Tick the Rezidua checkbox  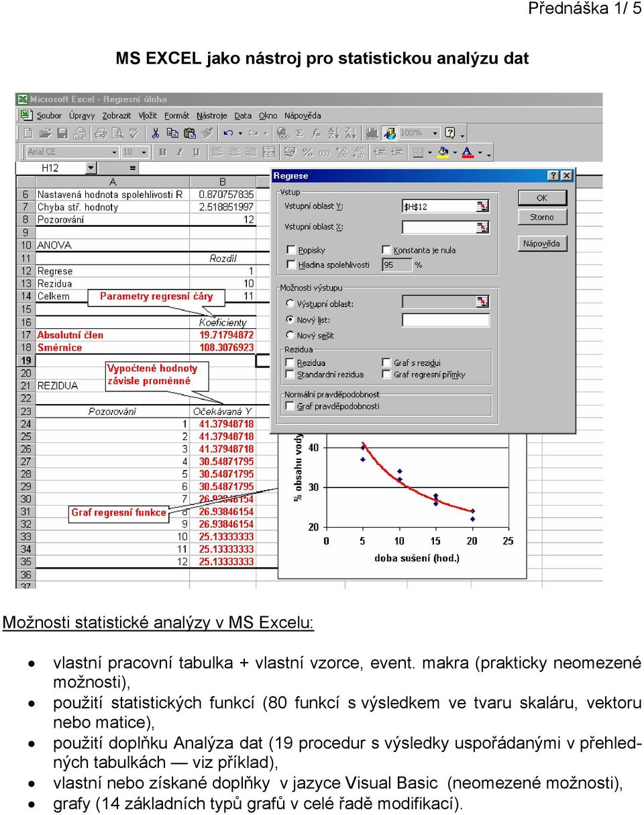(290, 363)
